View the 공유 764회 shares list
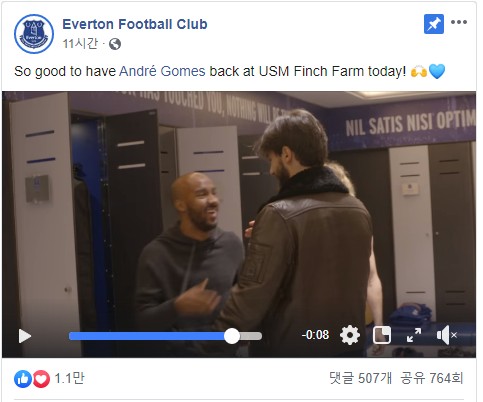483x402 pixels. click(432, 378)
